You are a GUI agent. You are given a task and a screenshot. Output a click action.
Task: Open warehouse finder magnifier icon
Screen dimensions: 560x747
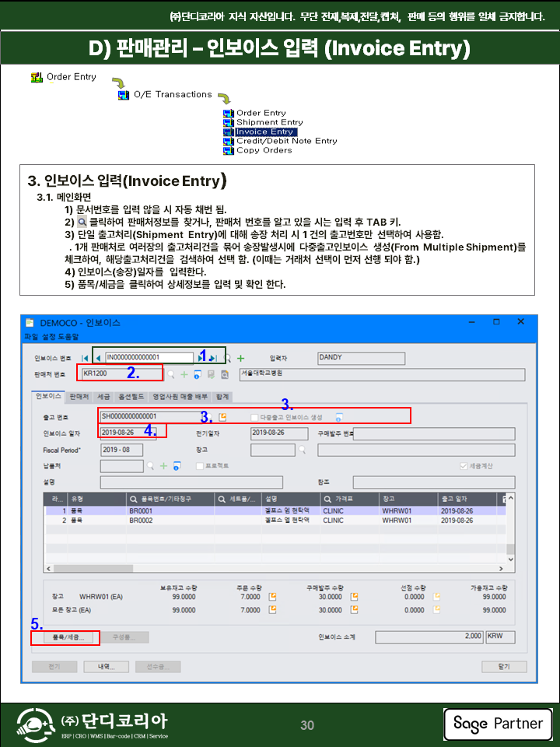[302, 449]
